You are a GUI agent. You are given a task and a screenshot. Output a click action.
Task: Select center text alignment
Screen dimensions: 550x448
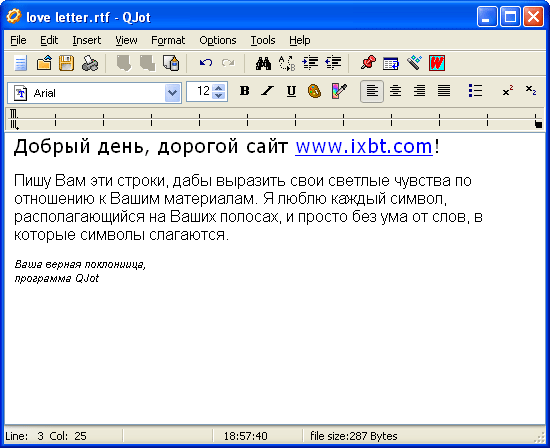click(x=396, y=91)
